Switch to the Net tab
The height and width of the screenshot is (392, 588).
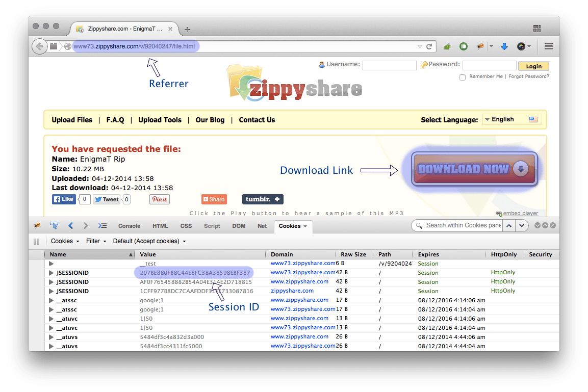(x=262, y=226)
